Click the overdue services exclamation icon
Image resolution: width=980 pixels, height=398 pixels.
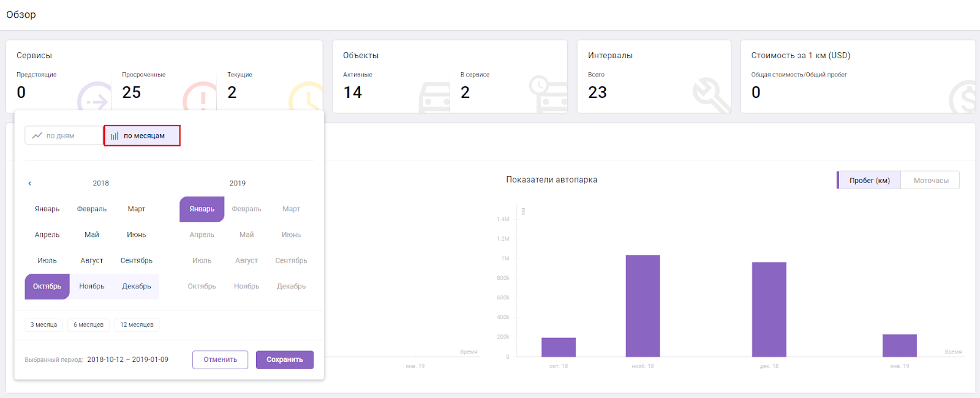coord(200,97)
